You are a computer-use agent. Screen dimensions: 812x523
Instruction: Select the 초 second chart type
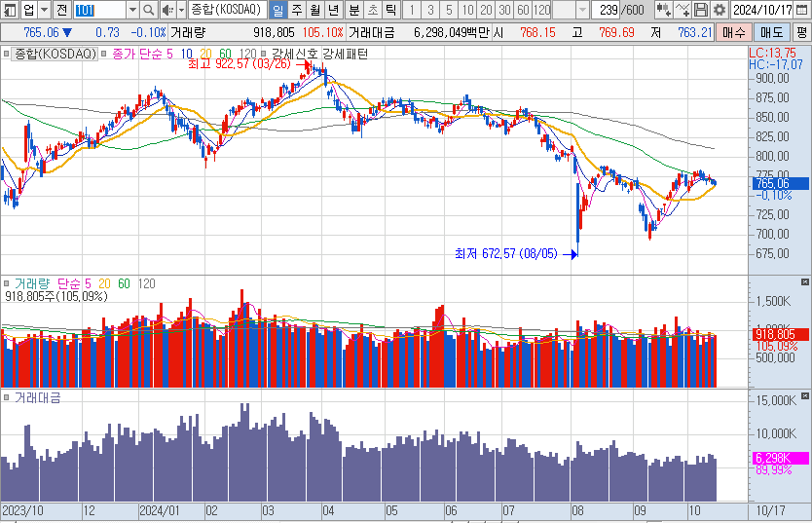[373, 10]
